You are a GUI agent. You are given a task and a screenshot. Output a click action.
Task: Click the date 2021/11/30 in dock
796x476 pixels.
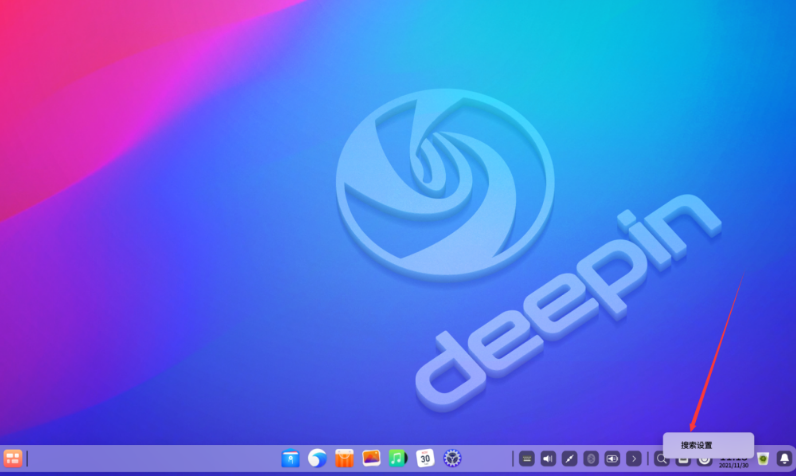[734, 465]
